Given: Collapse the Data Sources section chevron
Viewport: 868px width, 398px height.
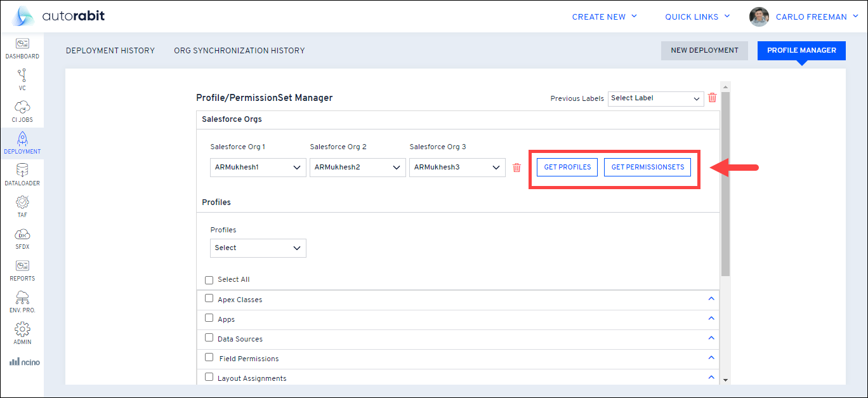Looking at the screenshot, I should point(711,338).
